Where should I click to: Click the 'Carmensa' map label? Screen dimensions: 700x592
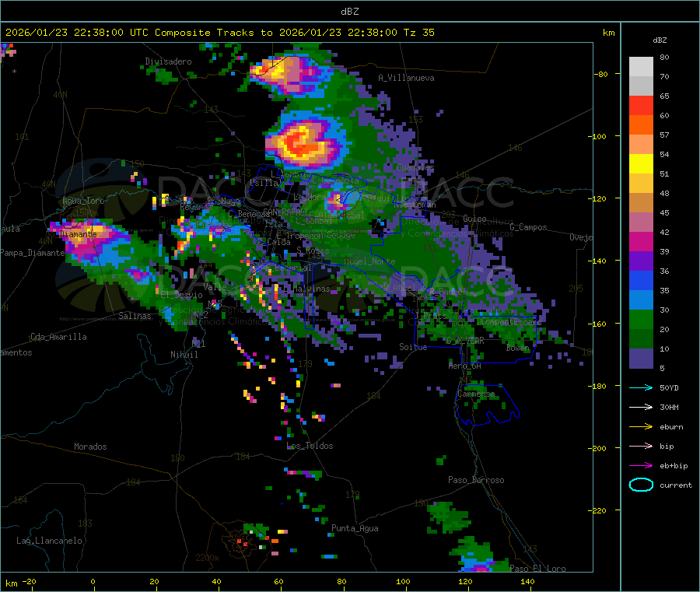476,394
